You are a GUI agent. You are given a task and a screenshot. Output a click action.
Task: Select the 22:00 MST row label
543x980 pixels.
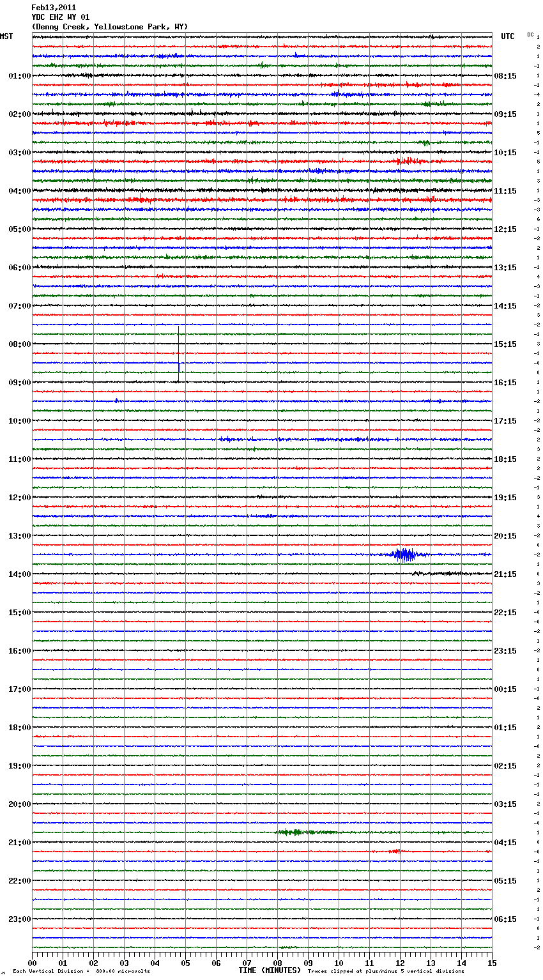20,881
